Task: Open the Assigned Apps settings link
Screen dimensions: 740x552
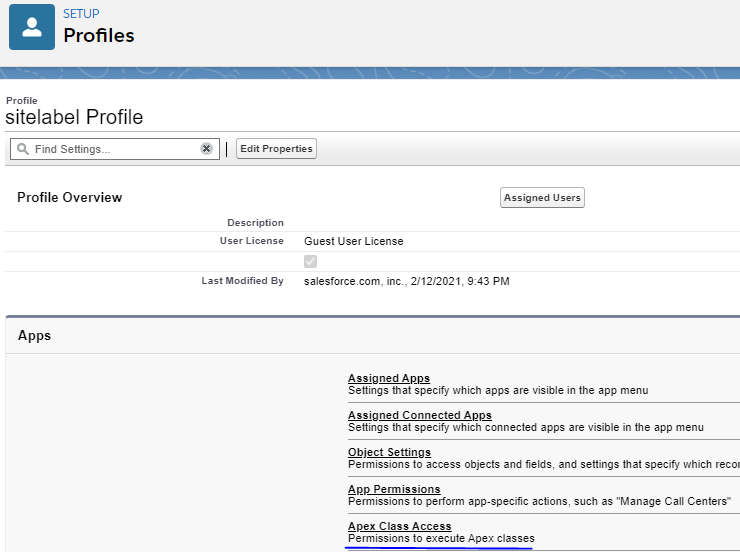Action: 388,378
